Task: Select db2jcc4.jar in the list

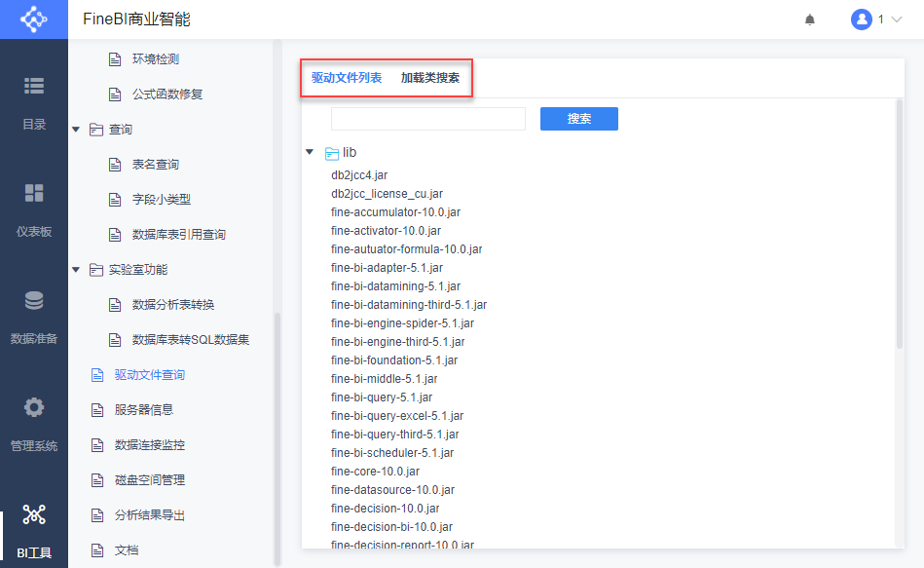Action: pos(359,175)
